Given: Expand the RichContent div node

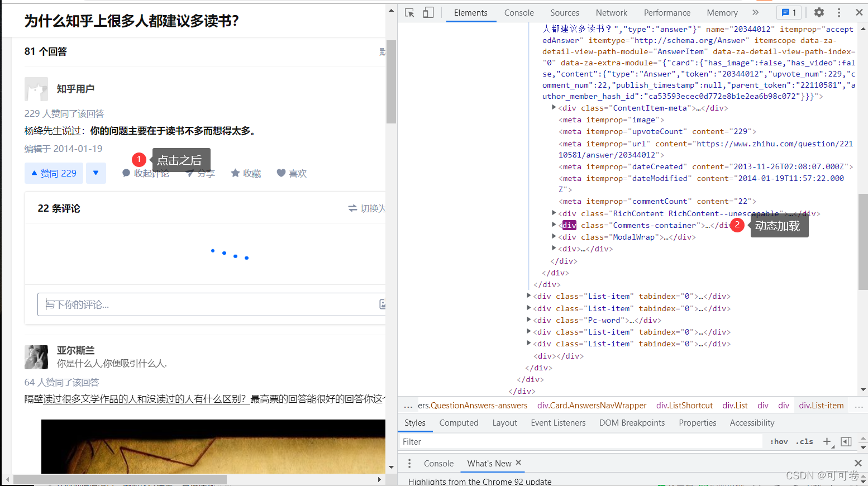Looking at the screenshot, I should click(x=554, y=213).
